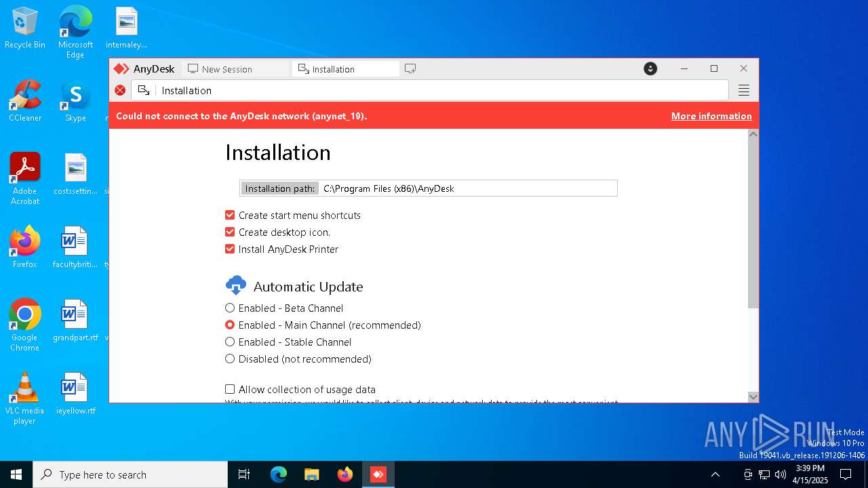
Task: Click the red disconnected status icon
Action: (x=120, y=90)
